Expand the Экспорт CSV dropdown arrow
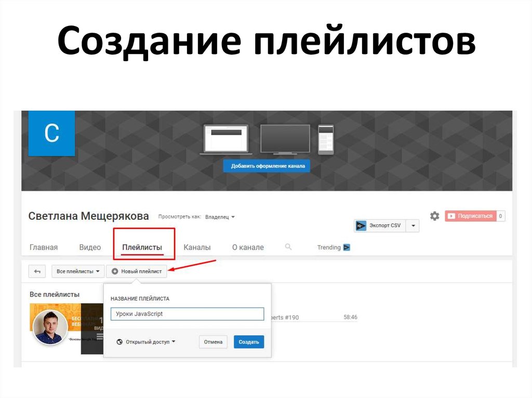Viewport: 532px width, 398px height. (413, 226)
